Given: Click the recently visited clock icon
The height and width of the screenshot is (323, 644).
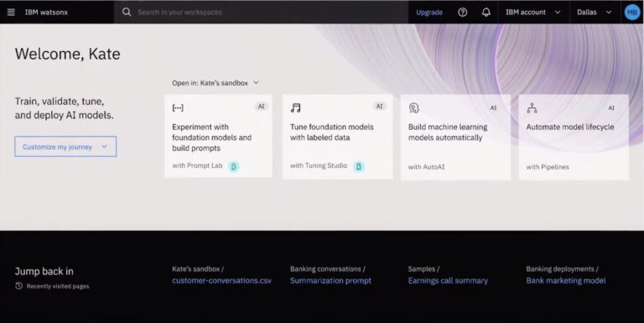Looking at the screenshot, I should pyautogui.click(x=19, y=286).
